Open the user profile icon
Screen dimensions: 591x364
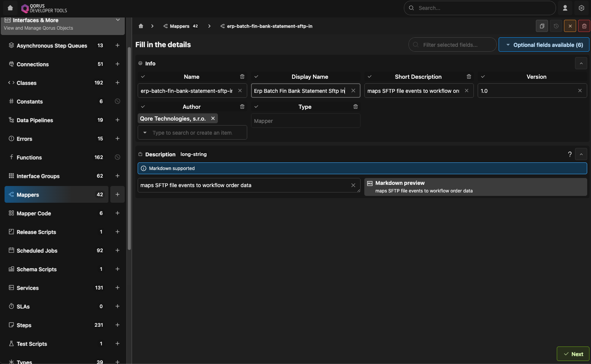(x=565, y=8)
